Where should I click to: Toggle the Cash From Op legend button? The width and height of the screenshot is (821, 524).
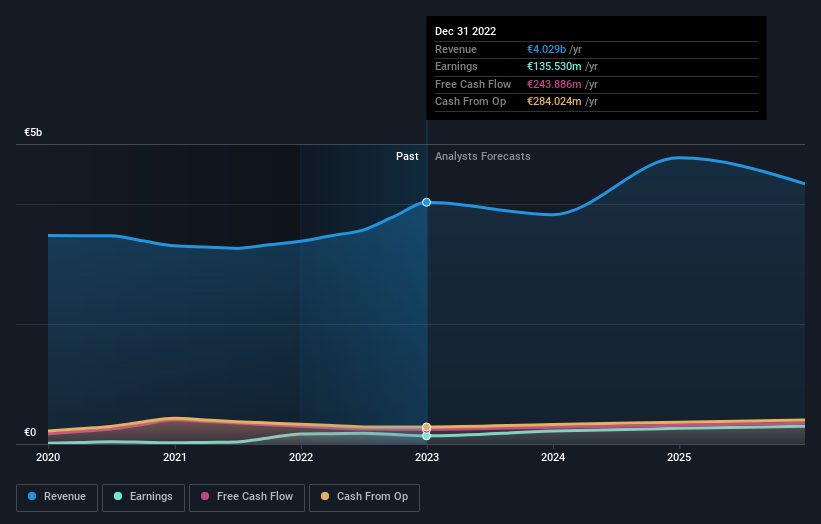[x=364, y=497]
